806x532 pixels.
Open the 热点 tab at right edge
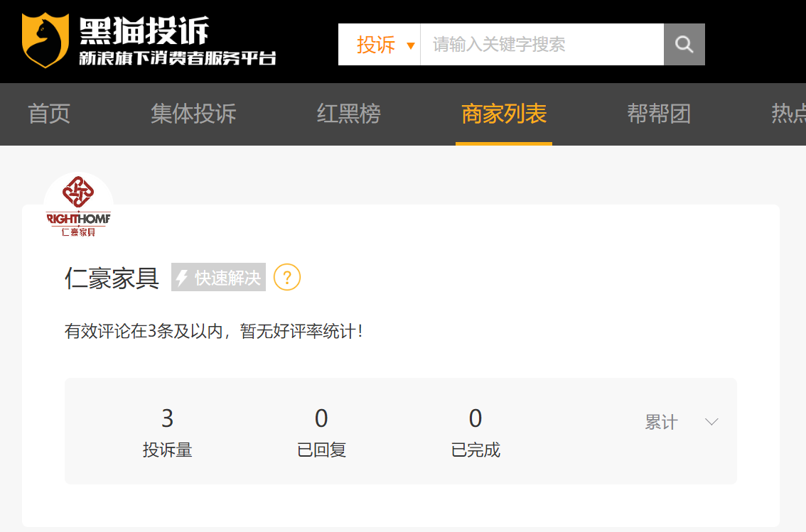[x=788, y=114]
